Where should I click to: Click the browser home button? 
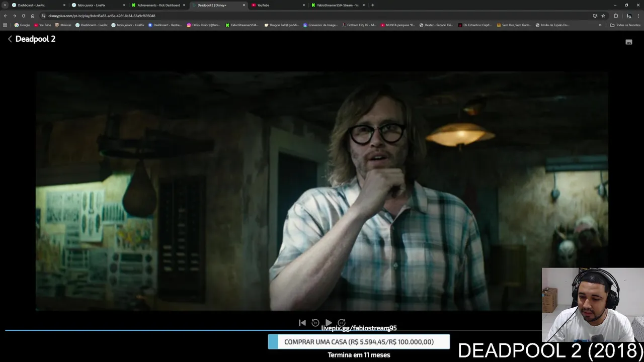point(33,16)
